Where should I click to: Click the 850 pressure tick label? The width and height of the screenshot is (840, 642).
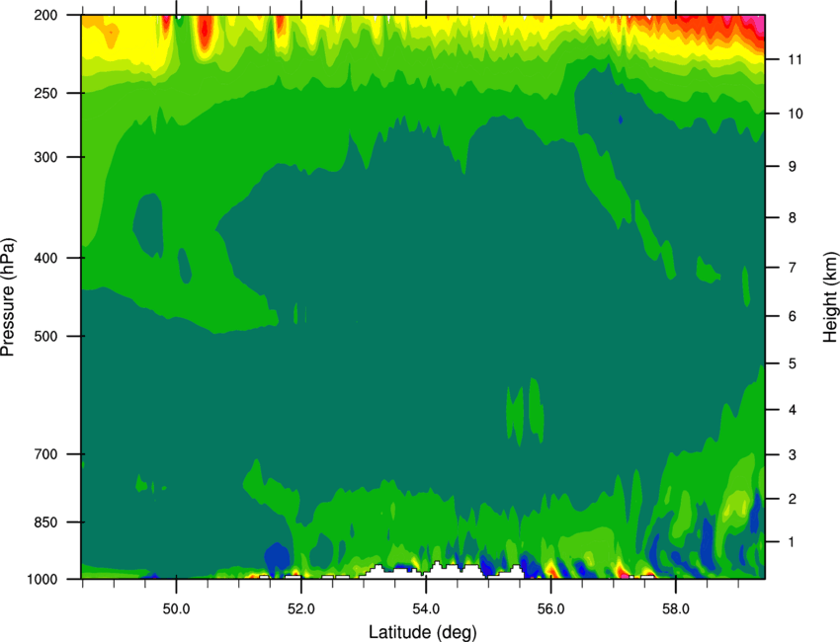(x=45, y=522)
